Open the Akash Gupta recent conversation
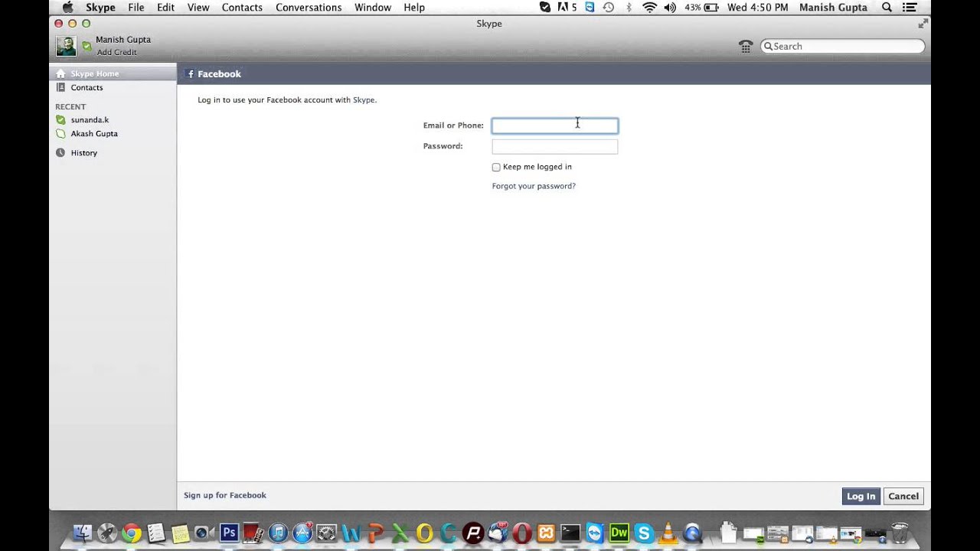 pyautogui.click(x=113, y=134)
